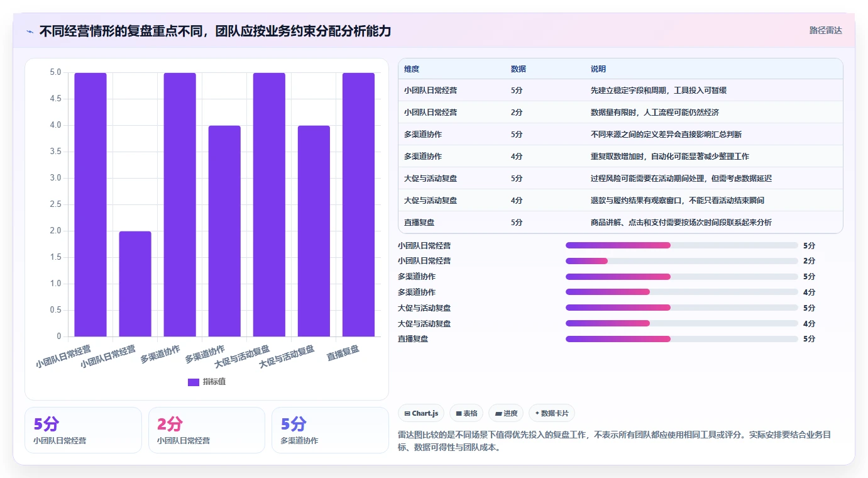The image size is (868, 478).
Task: Toggle the 指标值 legend item under the chart
Action: click(x=207, y=382)
